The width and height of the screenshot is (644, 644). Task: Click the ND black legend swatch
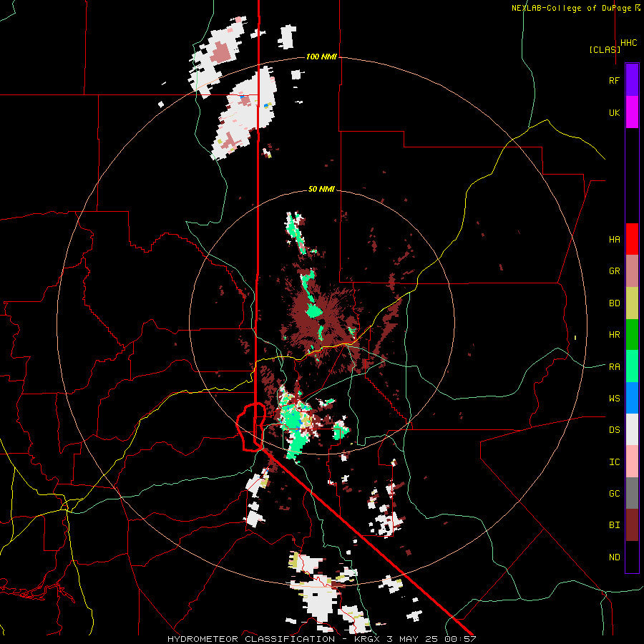(632, 557)
